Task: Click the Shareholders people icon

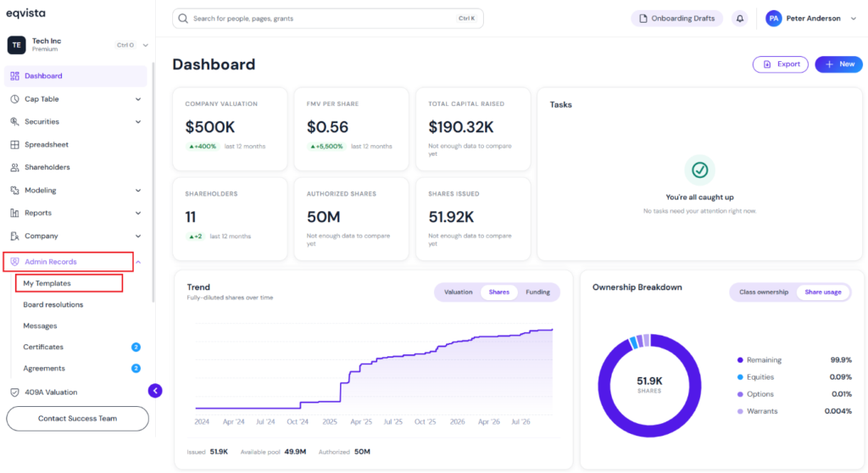Action: pyautogui.click(x=15, y=167)
